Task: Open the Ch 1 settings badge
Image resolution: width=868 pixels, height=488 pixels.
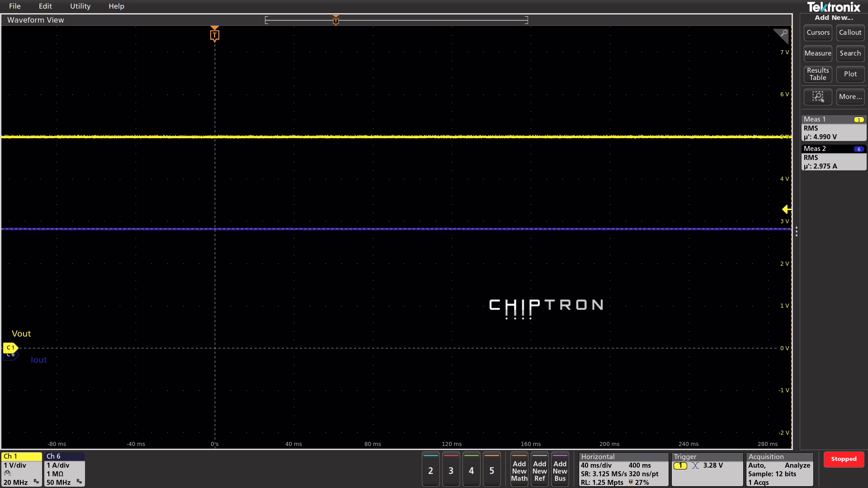Action: 21,469
